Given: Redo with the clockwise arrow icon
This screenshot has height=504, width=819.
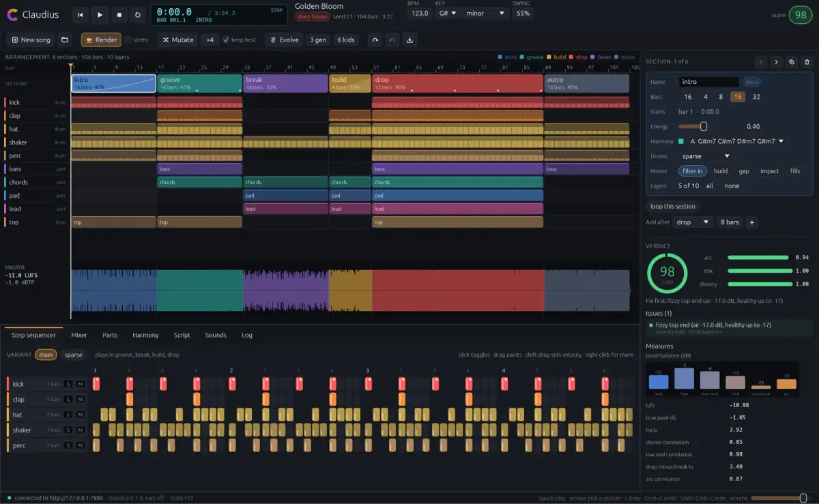Looking at the screenshot, I should click(375, 40).
